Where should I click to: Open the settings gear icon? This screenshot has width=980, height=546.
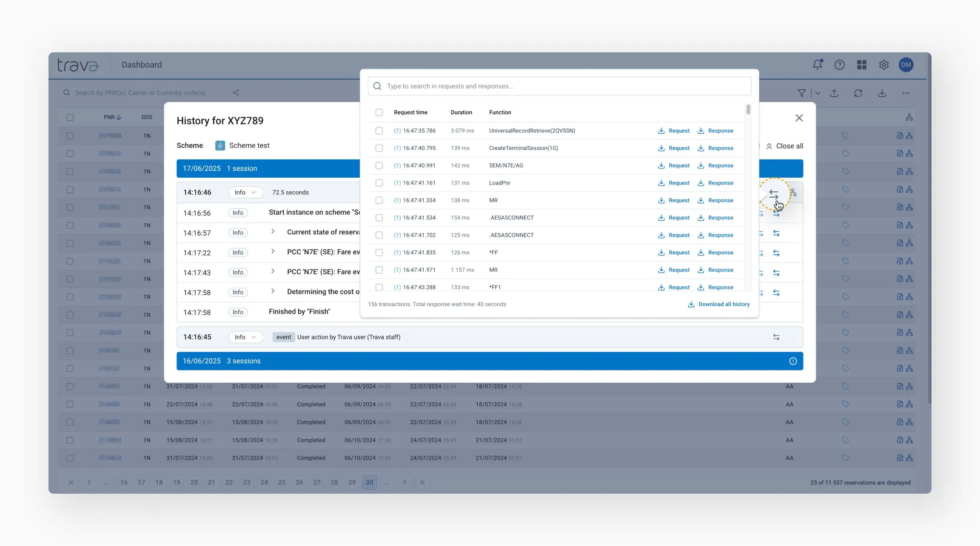pyautogui.click(x=884, y=65)
